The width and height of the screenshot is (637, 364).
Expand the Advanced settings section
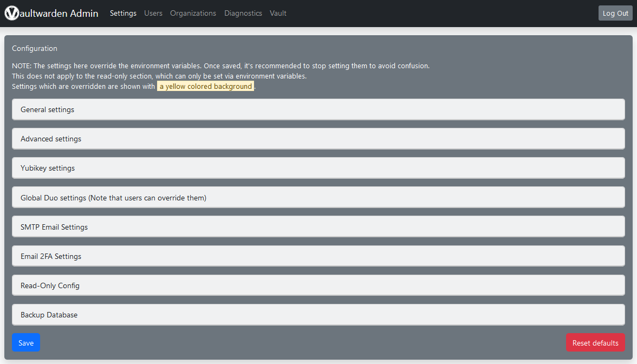click(318, 138)
